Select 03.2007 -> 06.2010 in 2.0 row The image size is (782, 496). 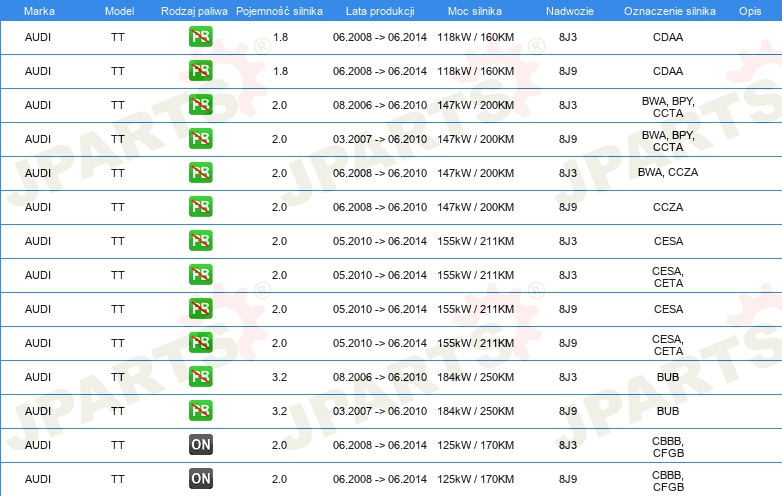pyautogui.click(x=380, y=139)
